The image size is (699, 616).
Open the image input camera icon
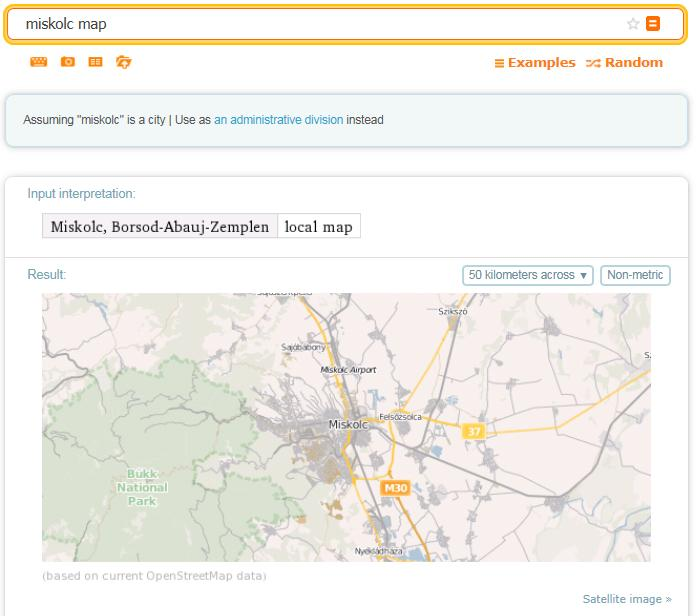pyautogui.click(x=68, y=62)
